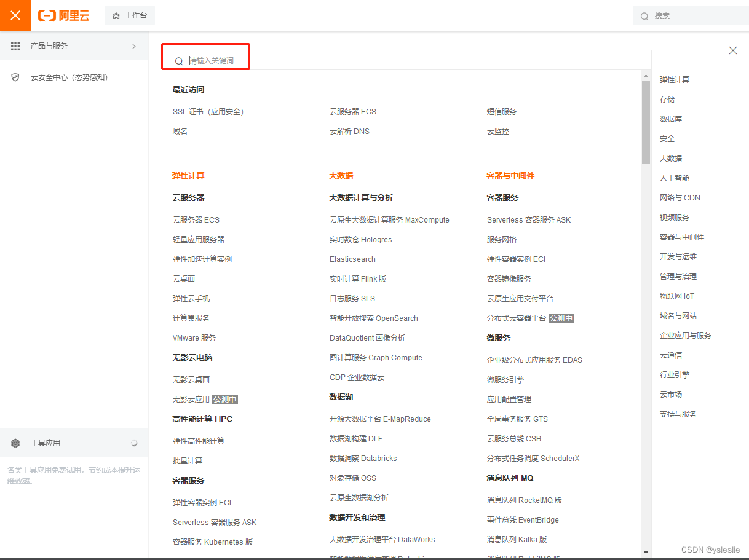Open 无影云桌面 product
Viewport: 749px width, 560px height.
191,380
